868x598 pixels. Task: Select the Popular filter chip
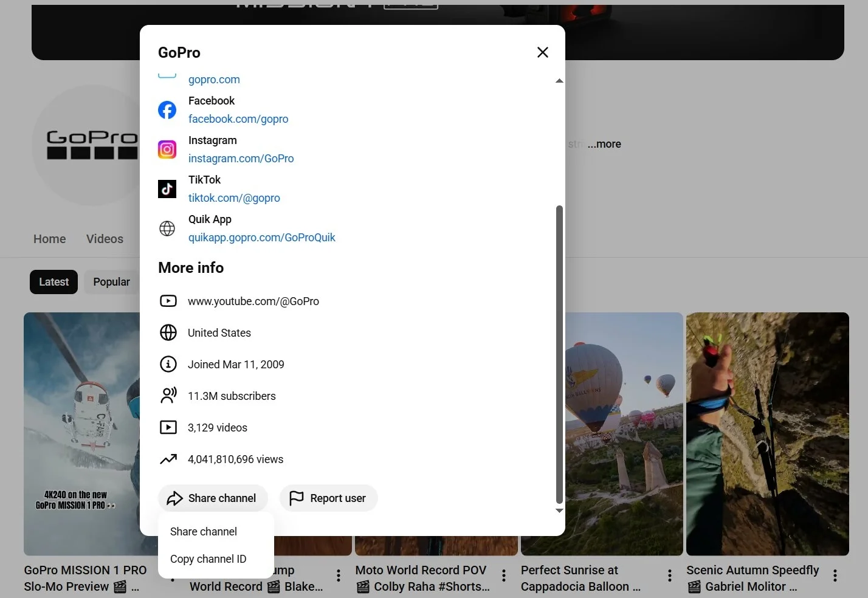coord(111,282)
